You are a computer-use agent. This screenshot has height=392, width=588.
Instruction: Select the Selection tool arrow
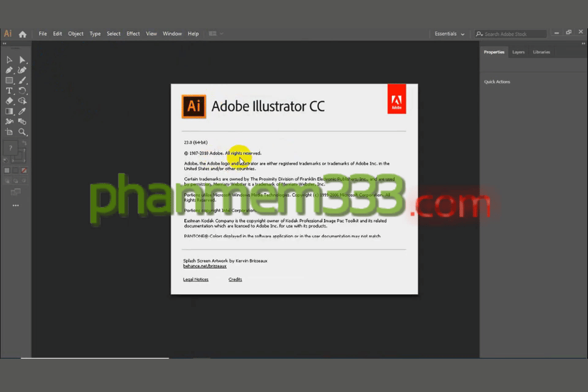pos(9,60)
